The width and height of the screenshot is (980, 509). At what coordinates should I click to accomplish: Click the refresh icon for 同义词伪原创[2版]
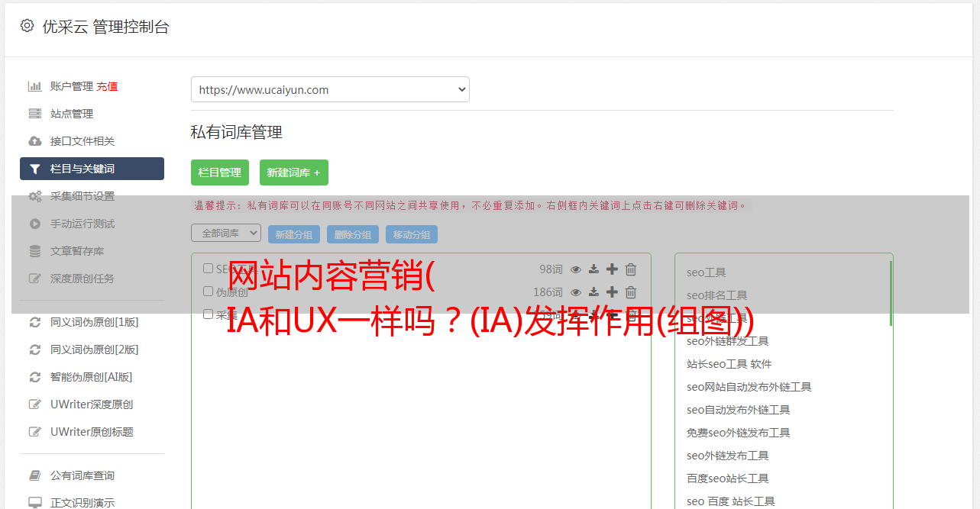35,350
